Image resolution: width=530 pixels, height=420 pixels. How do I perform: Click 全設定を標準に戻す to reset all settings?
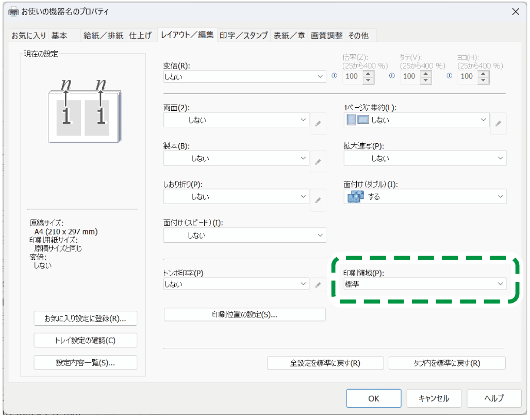tap(325, 363)
